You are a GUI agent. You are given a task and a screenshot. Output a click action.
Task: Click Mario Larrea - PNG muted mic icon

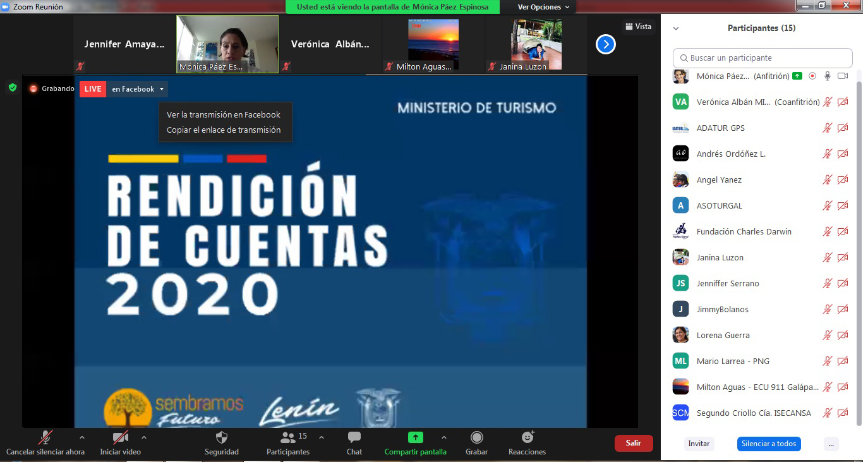[x=828, y=361]
